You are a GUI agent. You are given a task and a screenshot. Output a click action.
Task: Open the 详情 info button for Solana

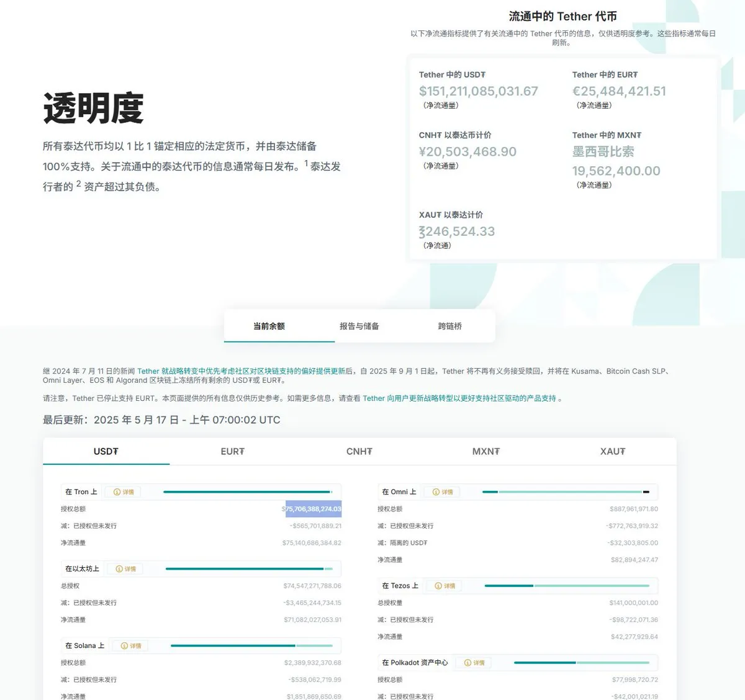pos(131,646)
